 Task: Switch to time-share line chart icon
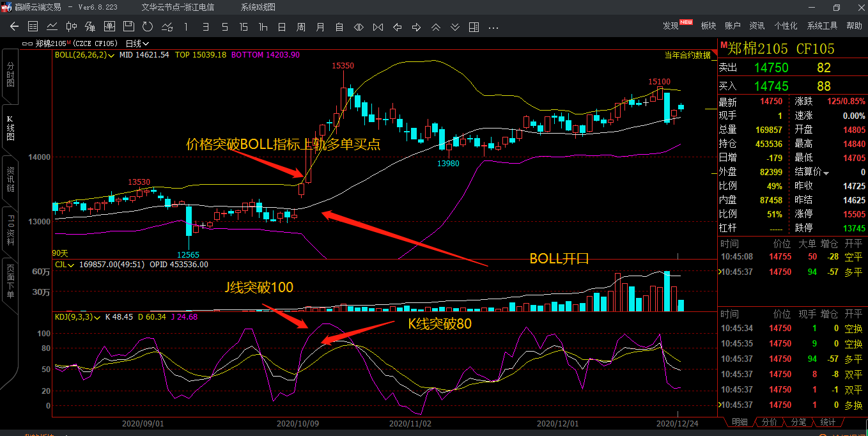click(52, 27)
